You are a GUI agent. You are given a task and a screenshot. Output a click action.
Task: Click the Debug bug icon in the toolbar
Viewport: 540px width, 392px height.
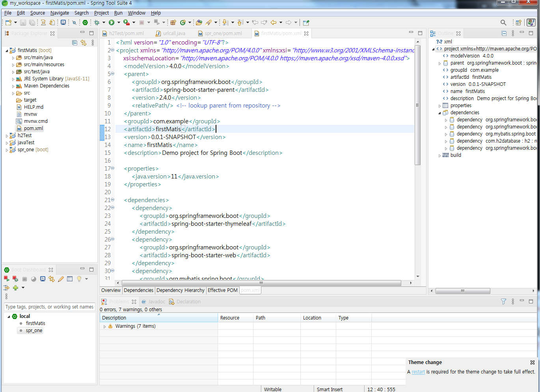click(x=97, y=23)
